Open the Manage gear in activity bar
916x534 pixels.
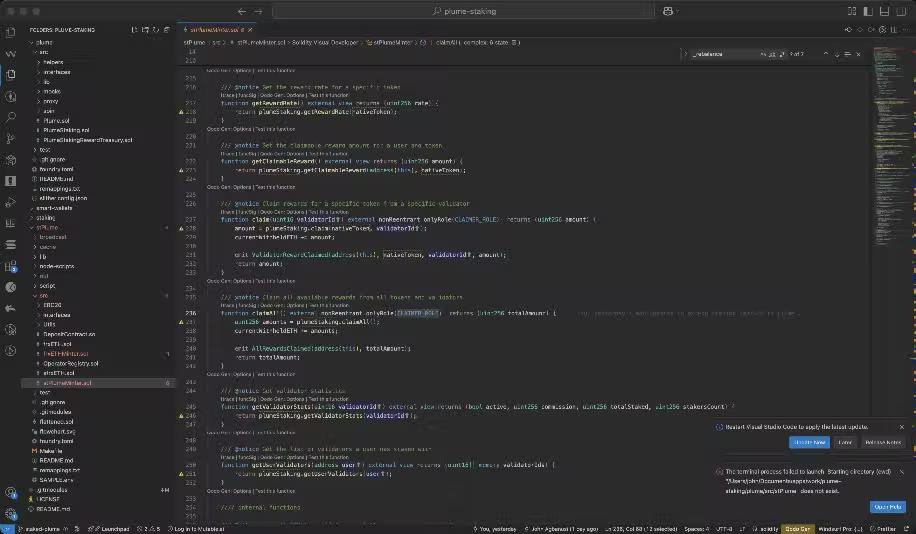(x=11, y=514)
